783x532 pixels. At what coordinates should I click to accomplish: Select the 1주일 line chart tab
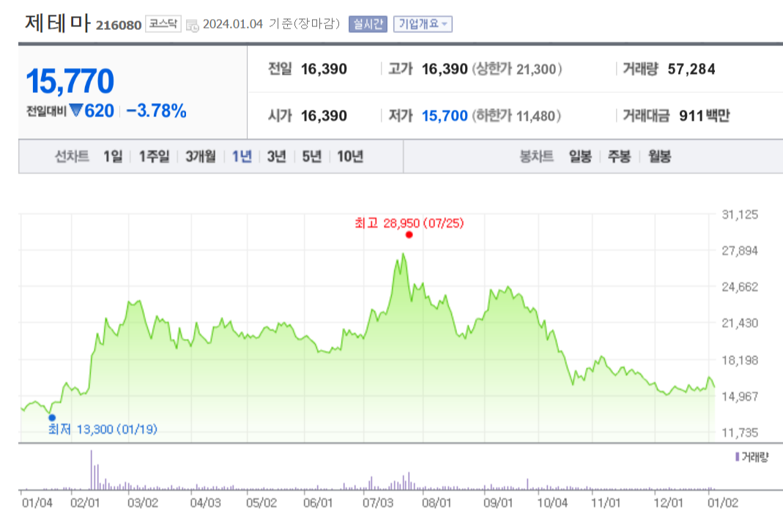[x=155, y=157]
